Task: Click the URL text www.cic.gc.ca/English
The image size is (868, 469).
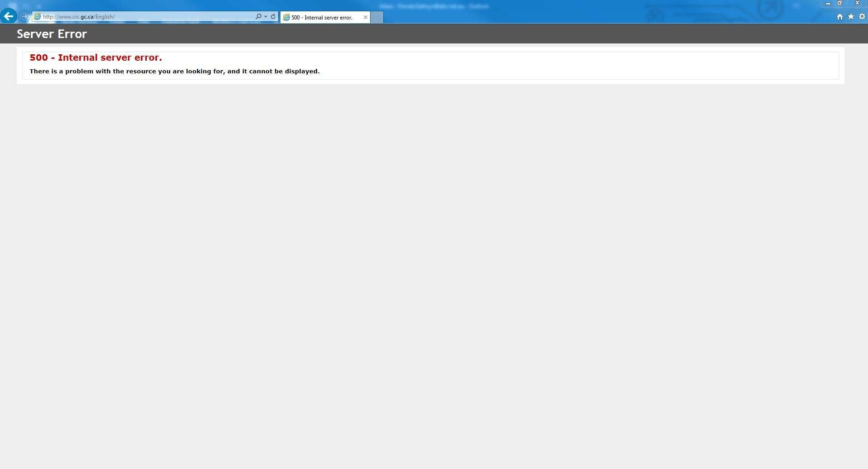Action: point(78,17)
